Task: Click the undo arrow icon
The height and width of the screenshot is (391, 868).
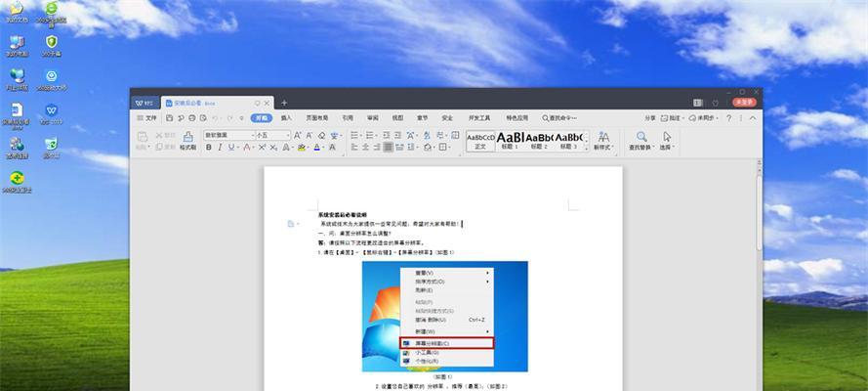Action: [215, 118]
